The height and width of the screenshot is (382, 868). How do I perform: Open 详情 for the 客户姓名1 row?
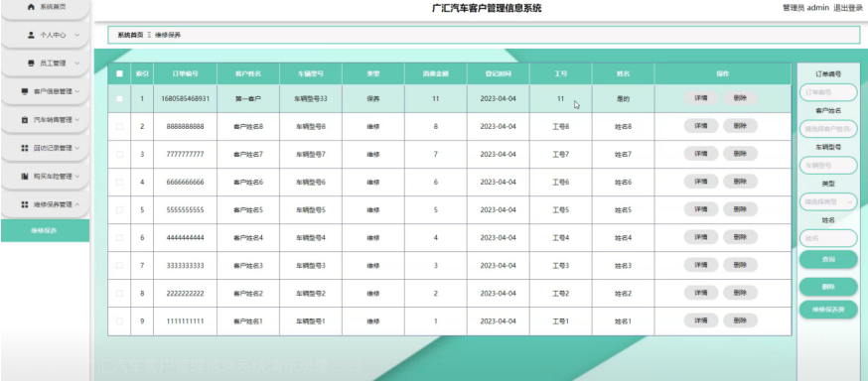pyautogui.click(x=701, y=320)
